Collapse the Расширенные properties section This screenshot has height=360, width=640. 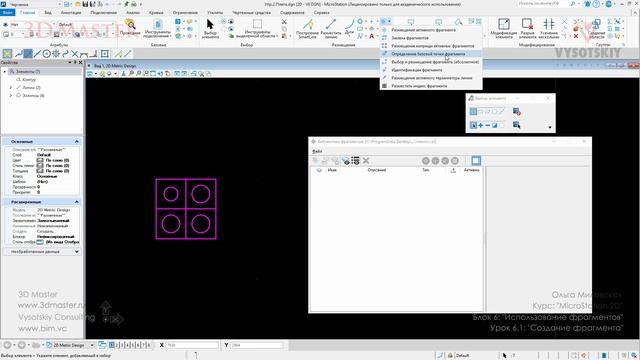coord(77,202)
